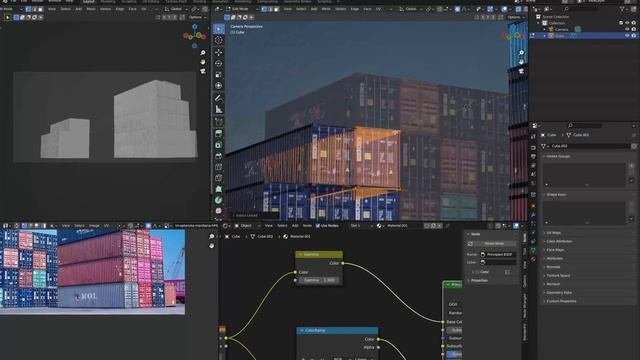
Task: Open Global orientation dropdown in camera viewport
Action: click(x=411, y=9)
